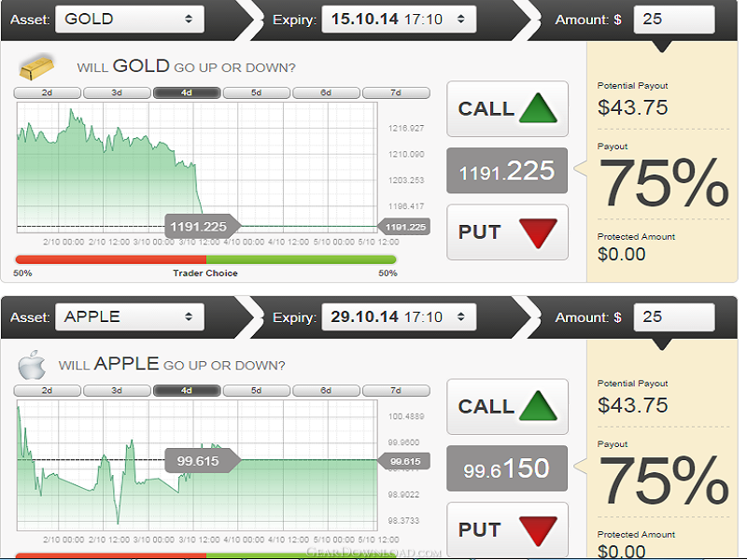Select the 4d tab above the Apple chart
Image resolution: width=747 pixels, height=560 pixels.
click(x=187, y=390)
